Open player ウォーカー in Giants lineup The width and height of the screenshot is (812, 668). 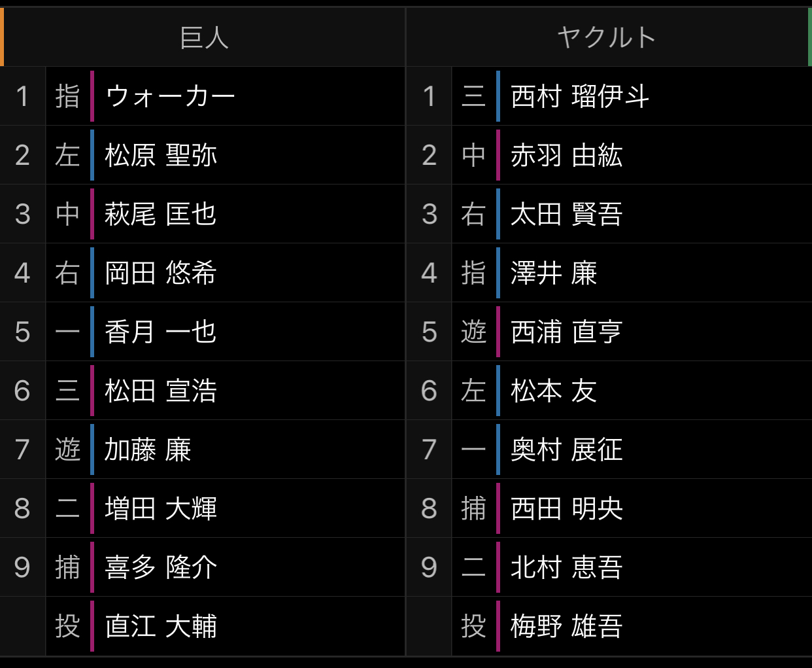coord(203,96)
